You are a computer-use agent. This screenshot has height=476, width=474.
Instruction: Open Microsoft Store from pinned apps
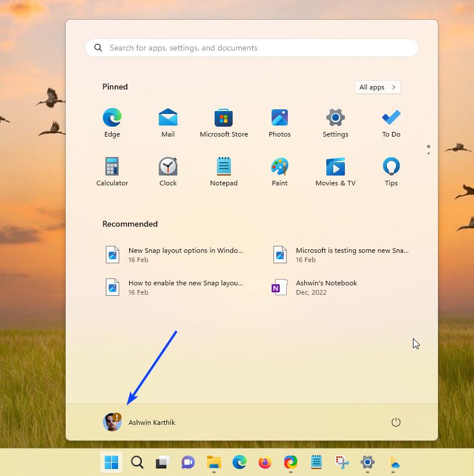tap(224, 122)
